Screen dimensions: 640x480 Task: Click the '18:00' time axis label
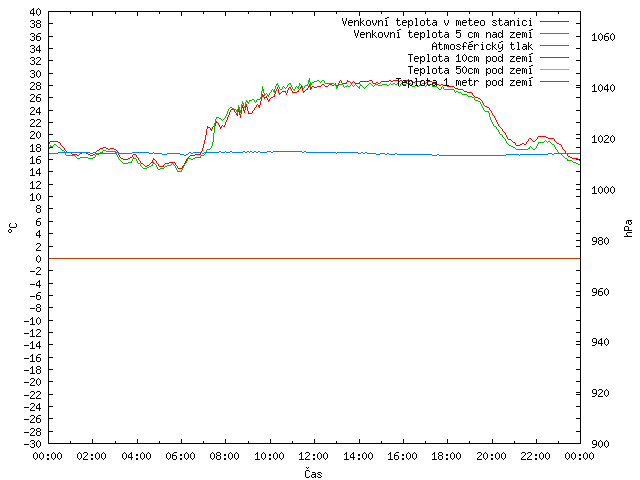447,456
